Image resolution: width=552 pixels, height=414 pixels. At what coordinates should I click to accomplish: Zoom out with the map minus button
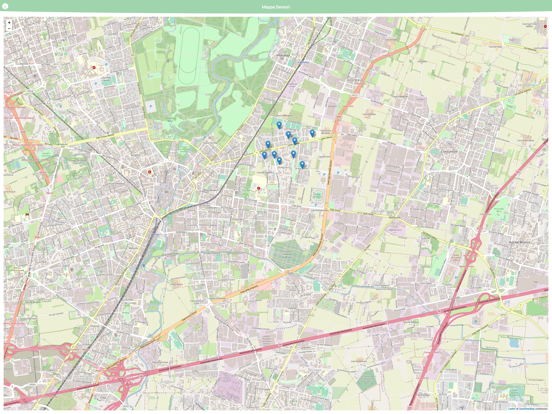(x=9, y=29)
